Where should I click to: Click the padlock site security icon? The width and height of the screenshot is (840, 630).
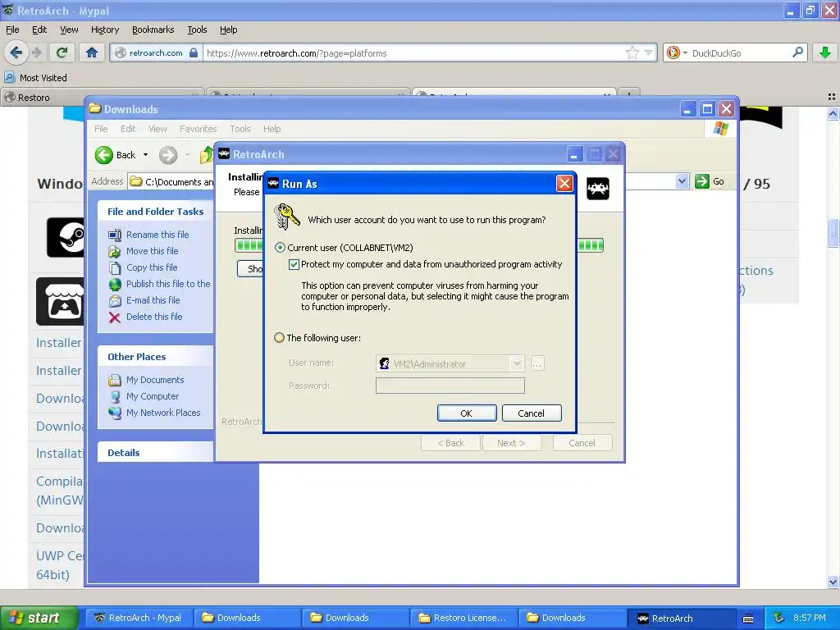pyautogui.click(x=194, y=52)
